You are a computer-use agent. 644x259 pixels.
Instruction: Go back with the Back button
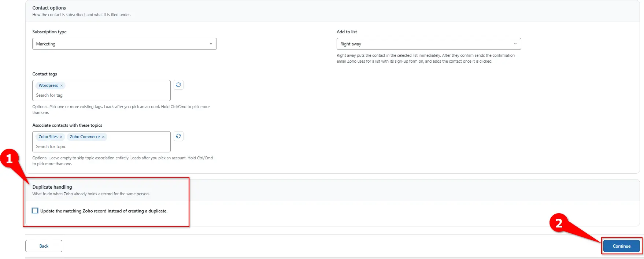click(x=44, y=246)
